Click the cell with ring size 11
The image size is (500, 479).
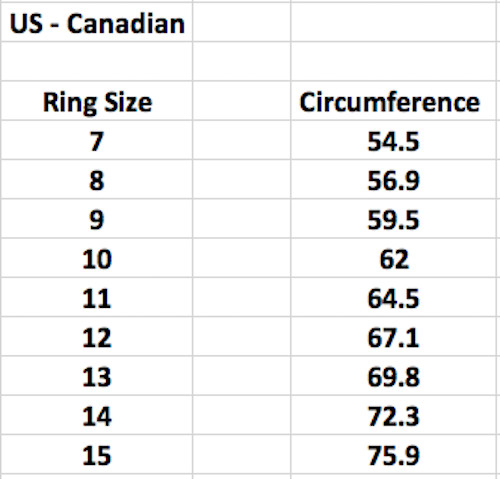97,297
